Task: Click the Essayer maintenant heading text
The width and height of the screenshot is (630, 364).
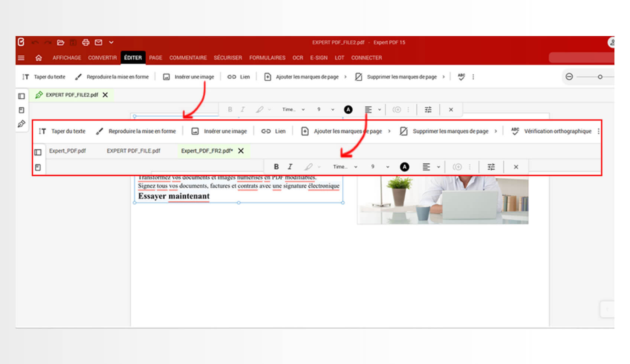Action: pos(174,196)
